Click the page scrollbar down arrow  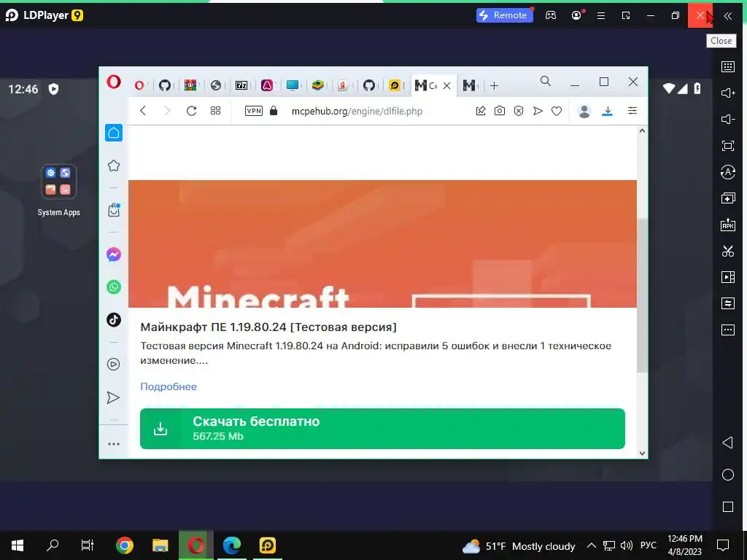642,453
